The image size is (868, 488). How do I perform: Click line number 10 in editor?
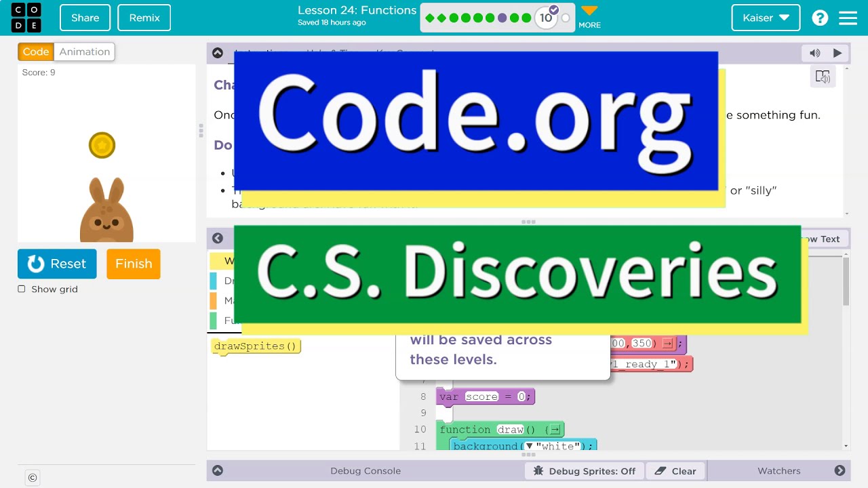420,430
